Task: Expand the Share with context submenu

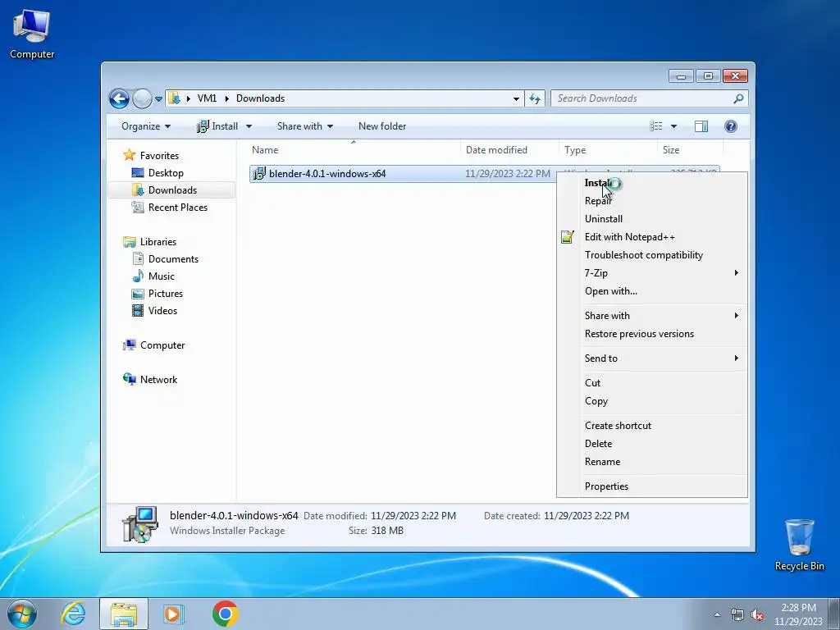Action: 652,316
